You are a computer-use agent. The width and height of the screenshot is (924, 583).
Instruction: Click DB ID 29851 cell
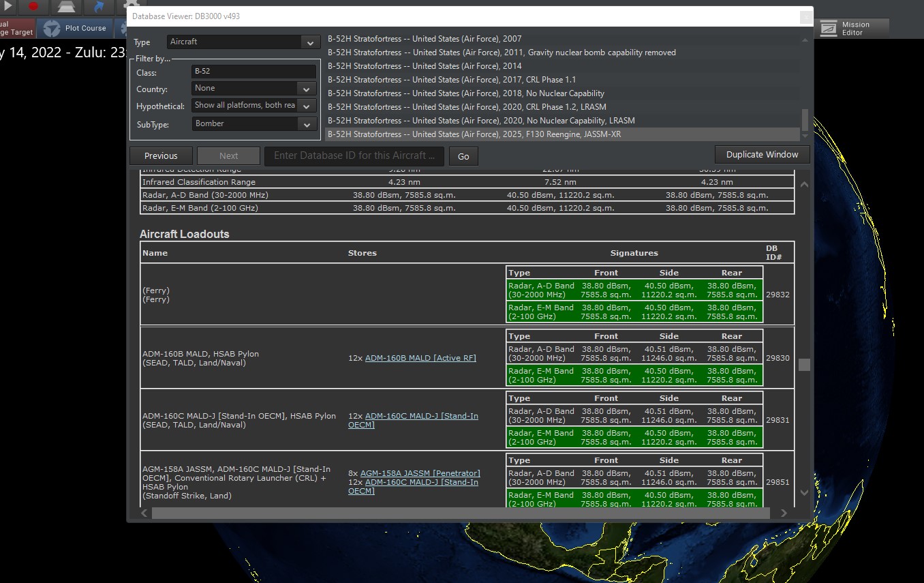point(777,482)
